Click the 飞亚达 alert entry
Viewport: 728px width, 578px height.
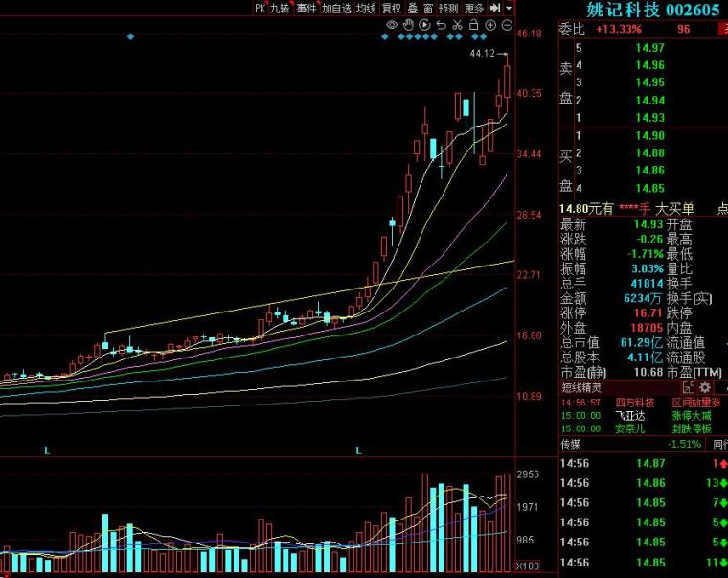tap(630, 415)
